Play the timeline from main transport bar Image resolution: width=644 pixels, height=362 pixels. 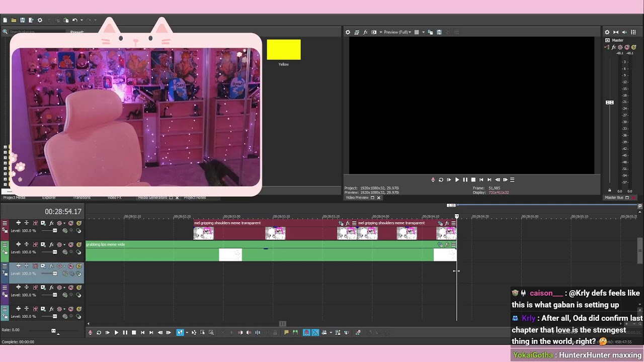116,332
